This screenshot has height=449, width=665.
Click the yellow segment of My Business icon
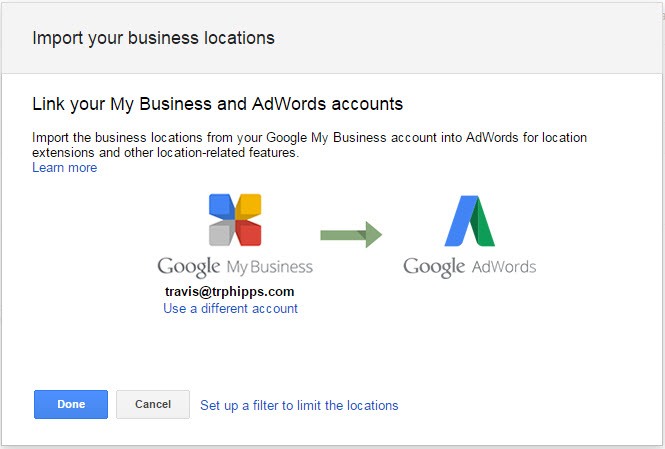coord(249,207)
